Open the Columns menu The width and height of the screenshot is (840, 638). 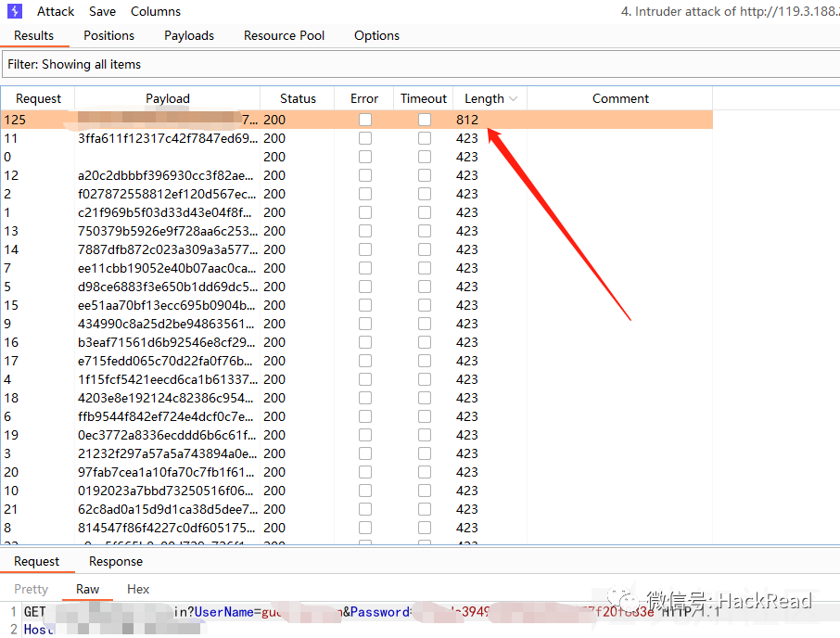(x=156, y=11)
